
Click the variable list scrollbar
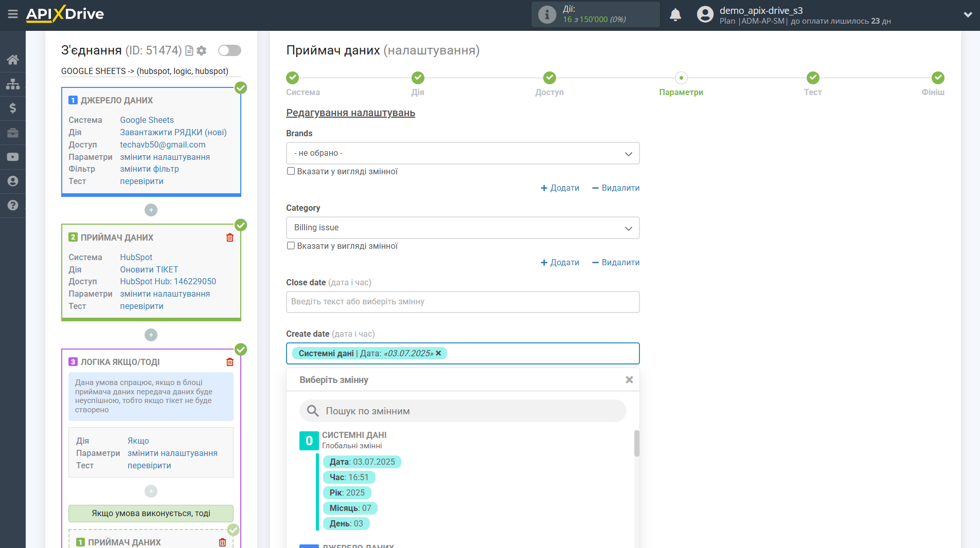pos(637,443)
